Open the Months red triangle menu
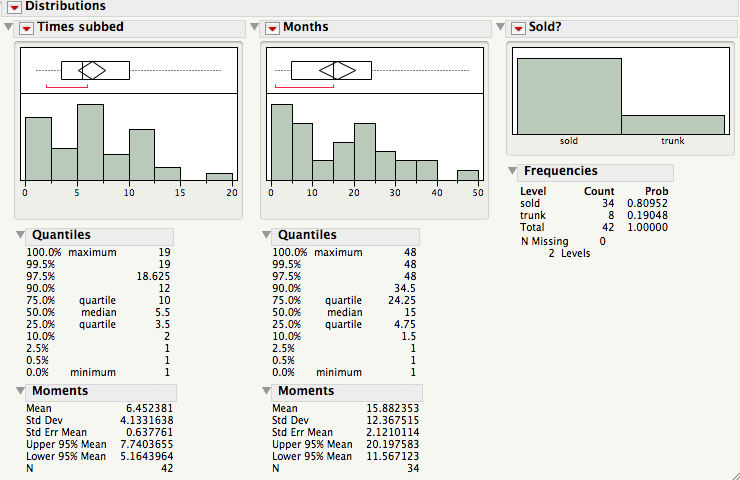 pyautogui.click(x=273, y=28)
